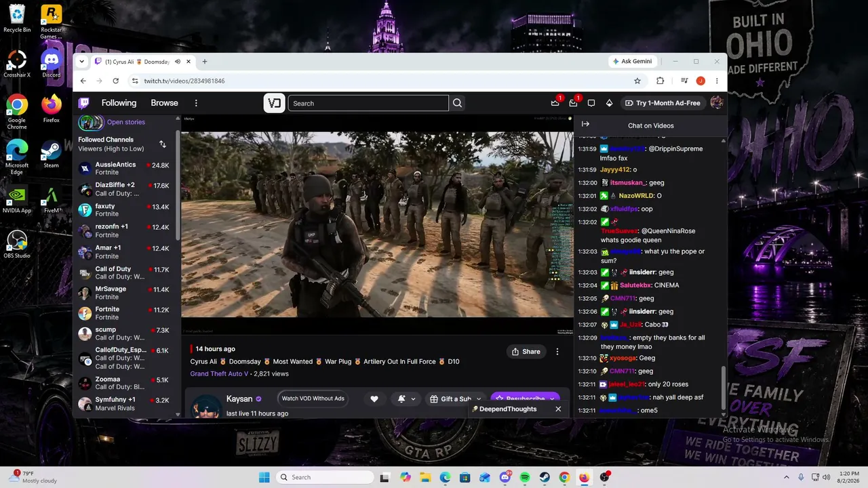Dismiss the DeependThoughts popup
Image resolution: width=868 pixels, height=488 pixels.
558,409
